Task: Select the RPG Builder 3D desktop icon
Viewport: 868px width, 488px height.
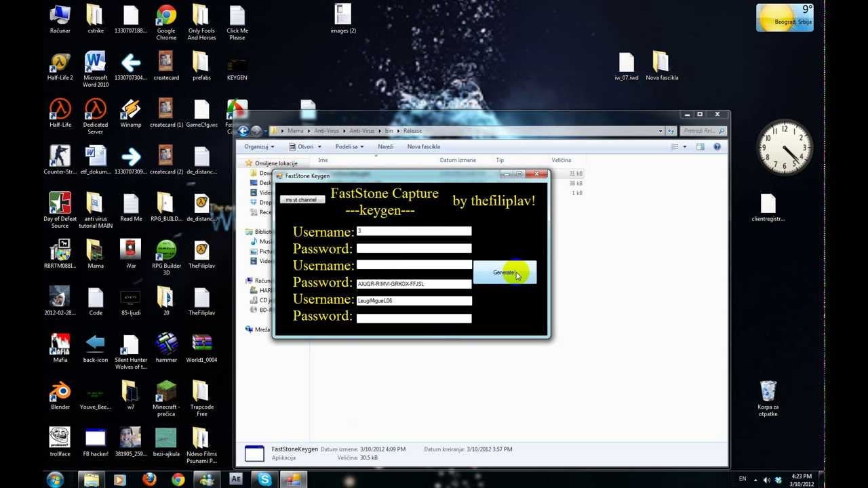Action: 166,258
